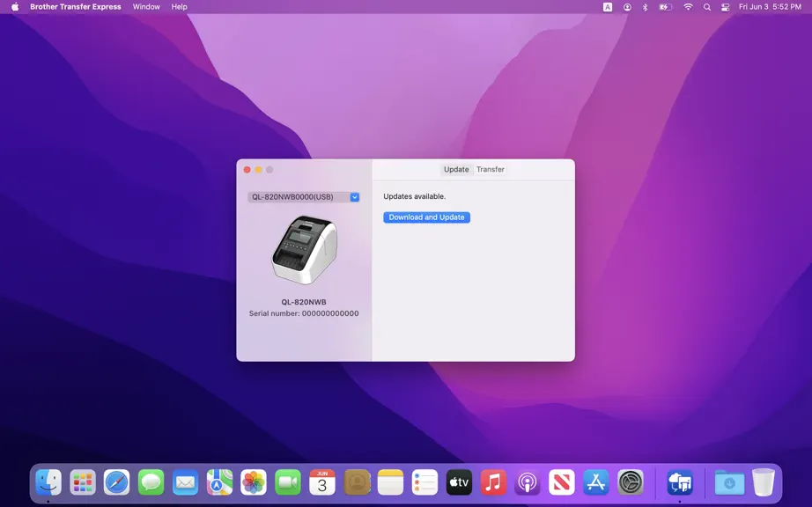Open the Apple menu

click(15, 7)
